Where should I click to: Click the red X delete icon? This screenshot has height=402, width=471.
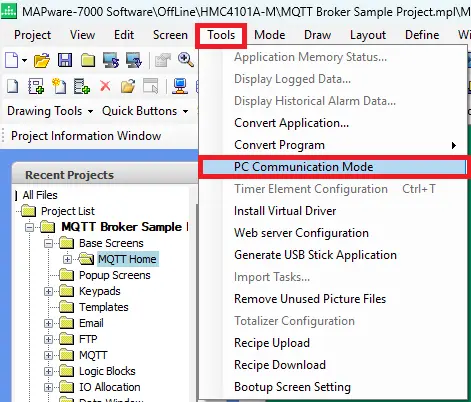105,86
